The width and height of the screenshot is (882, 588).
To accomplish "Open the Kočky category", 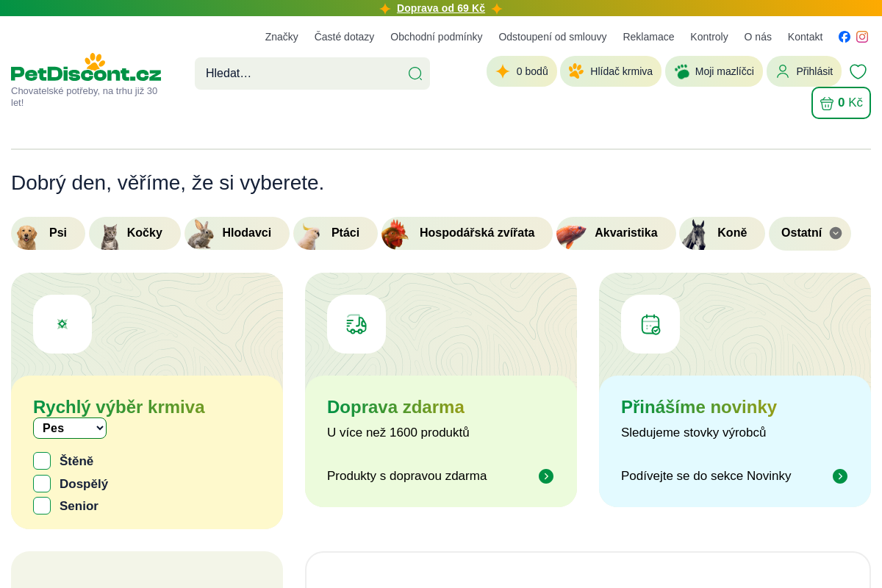I will click(x=135, y=233).
